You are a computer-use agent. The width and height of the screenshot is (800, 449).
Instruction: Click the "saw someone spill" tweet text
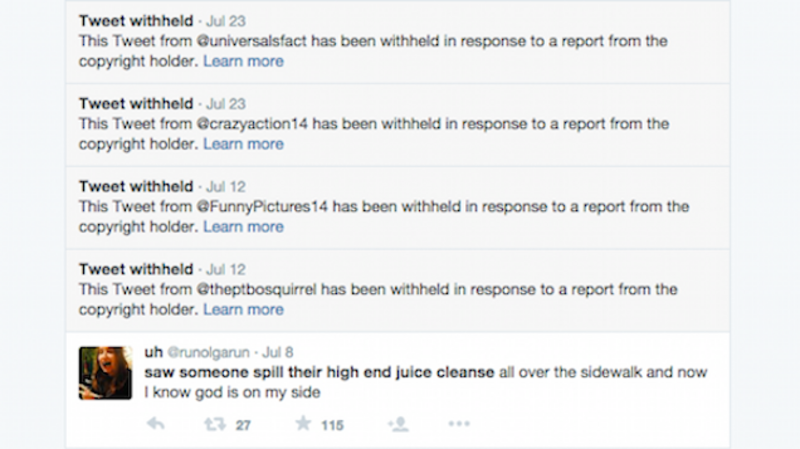[320, 372]
